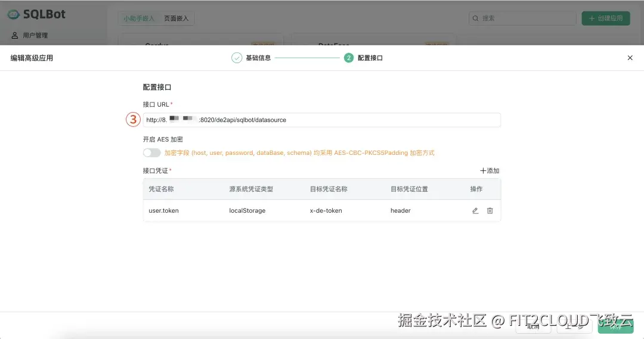Click the 基础信息 step checkmark icon
Viewport: 644px width, 339px height.
237,58
